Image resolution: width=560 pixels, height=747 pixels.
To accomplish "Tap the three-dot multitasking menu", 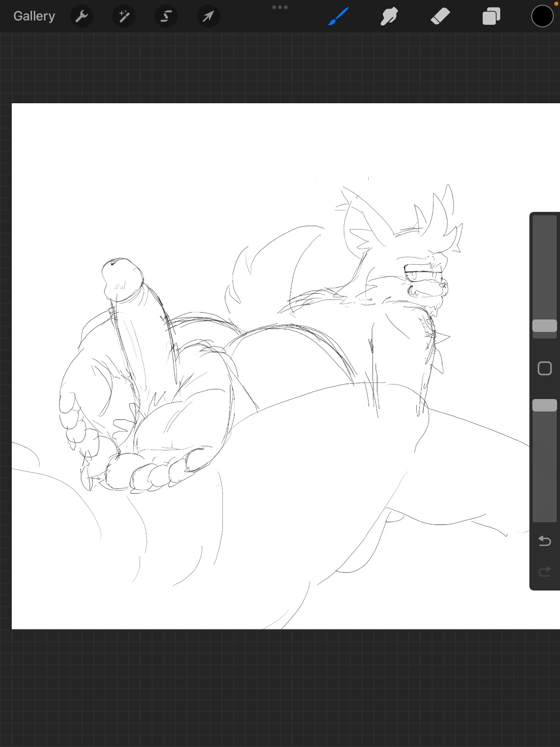I will (x=280, y=7).
